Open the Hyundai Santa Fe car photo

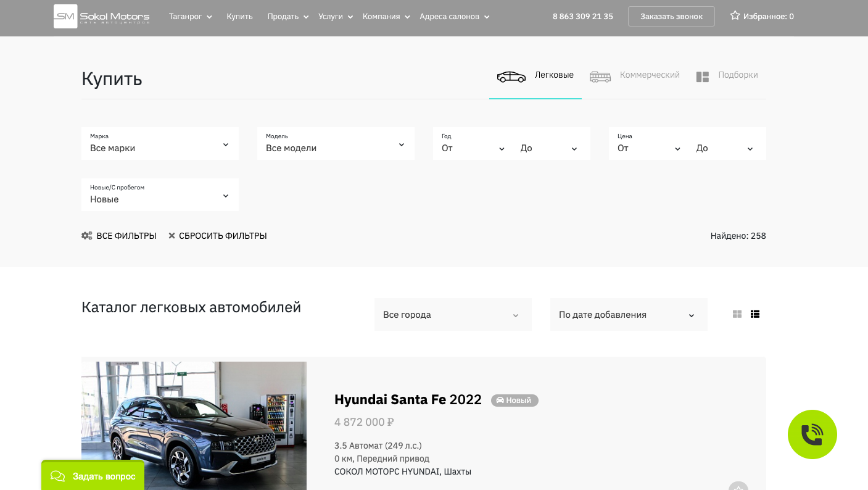(x=194, y=426)
